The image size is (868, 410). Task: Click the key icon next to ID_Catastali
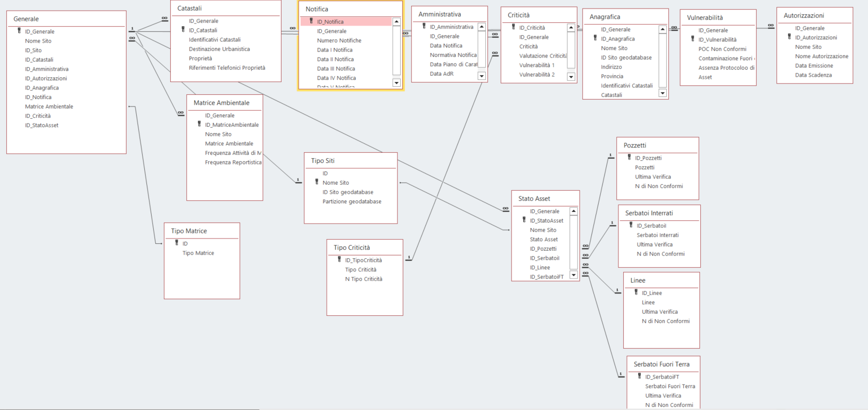click(183, 30)
